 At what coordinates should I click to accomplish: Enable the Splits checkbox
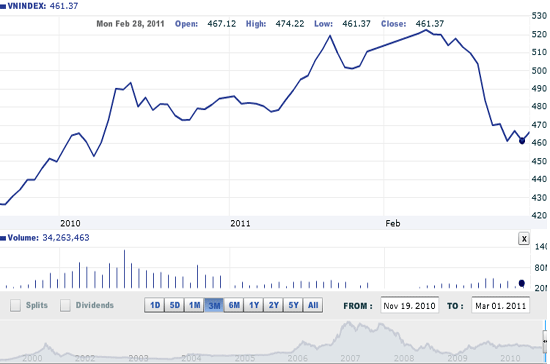click(x=15, y=305)
